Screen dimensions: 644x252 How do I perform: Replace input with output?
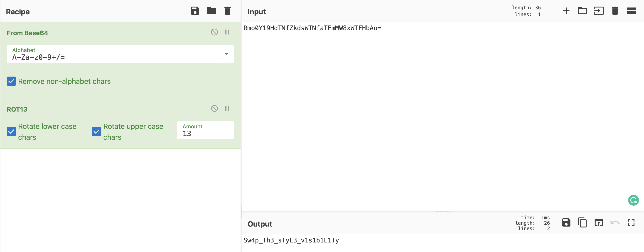click(598, 222)
